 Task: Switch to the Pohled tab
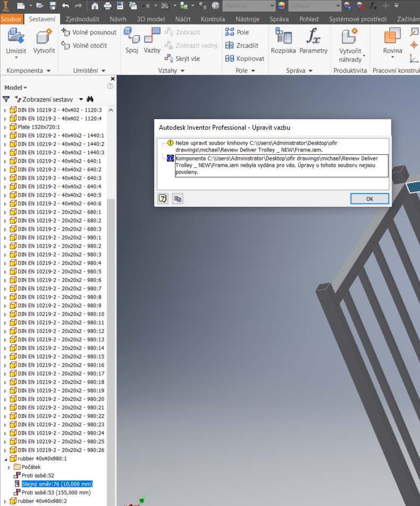pos(309,19)
